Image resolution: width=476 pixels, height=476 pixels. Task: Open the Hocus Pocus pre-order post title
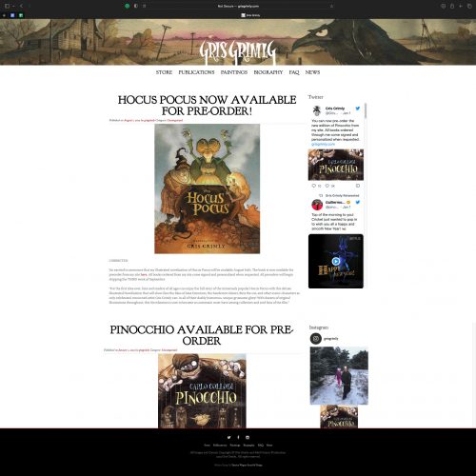[x=207, y=106]
